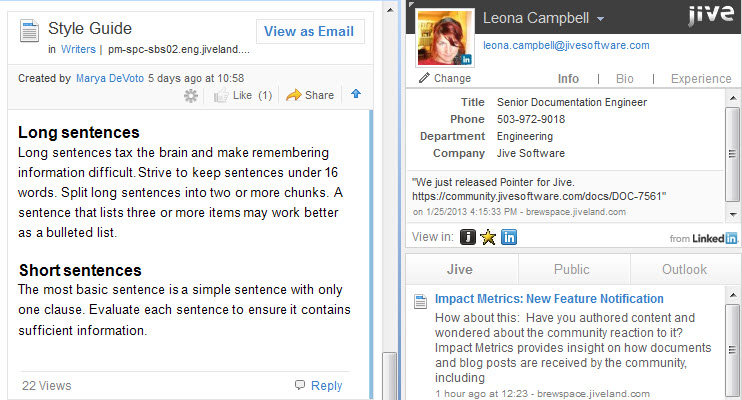Switch to the Experience tab

click(x=701, y=79)
